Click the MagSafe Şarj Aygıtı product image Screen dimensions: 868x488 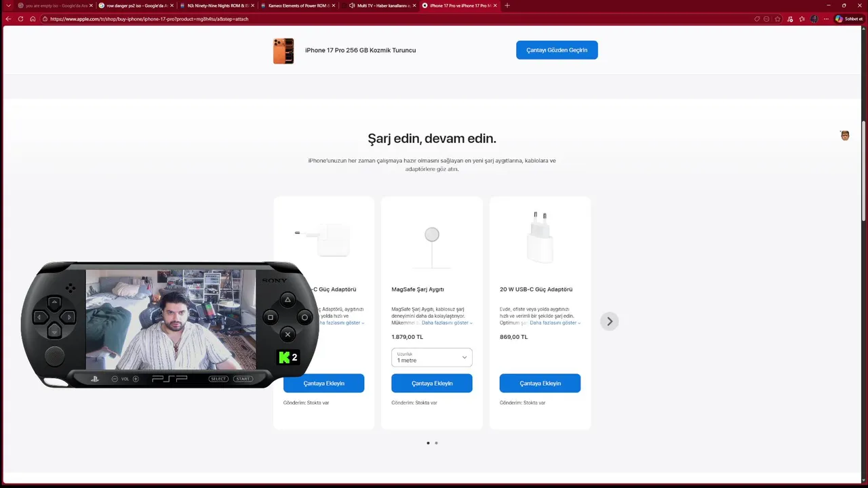432,247
